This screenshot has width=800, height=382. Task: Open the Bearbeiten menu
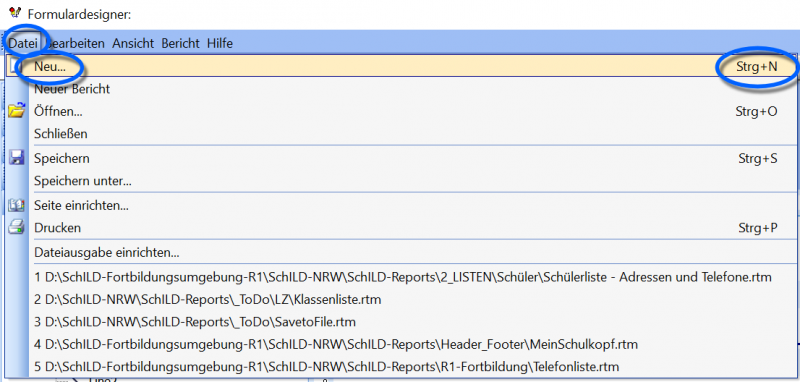pyautogui.click(x=76, y=43)
